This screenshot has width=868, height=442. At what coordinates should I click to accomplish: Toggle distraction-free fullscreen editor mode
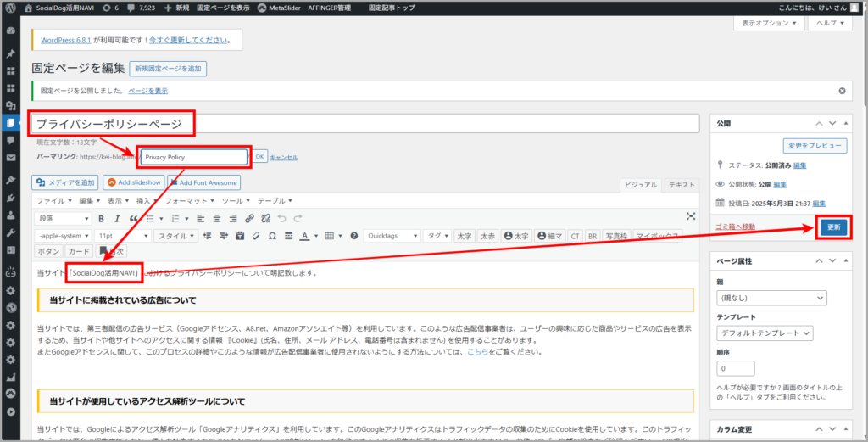click(690, 216)
